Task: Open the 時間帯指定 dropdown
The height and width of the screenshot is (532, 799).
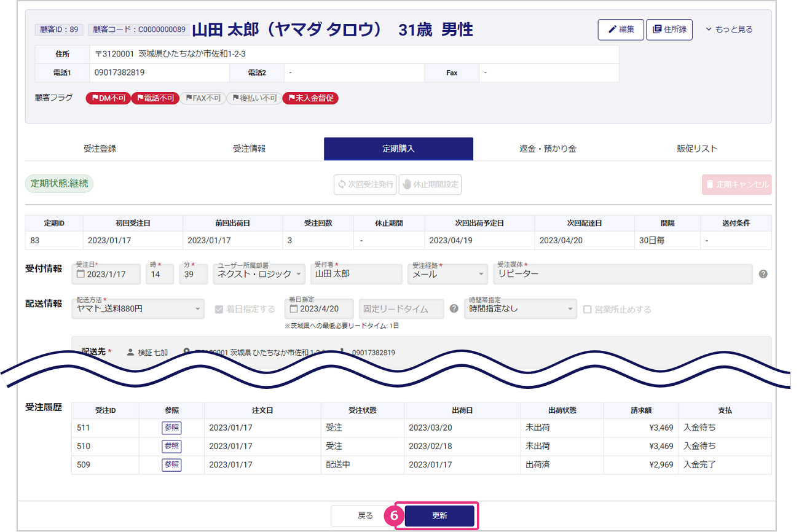Action: 520,309
